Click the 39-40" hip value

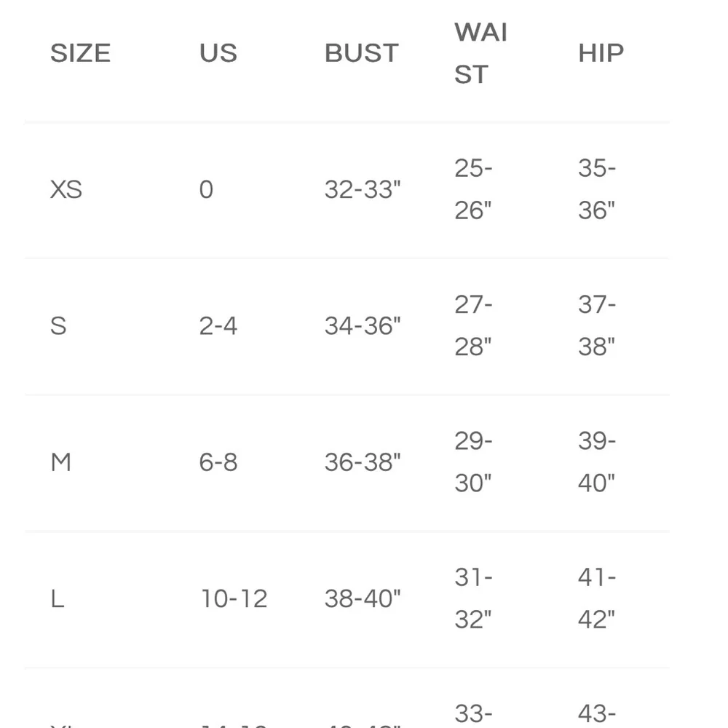[597, 462]
